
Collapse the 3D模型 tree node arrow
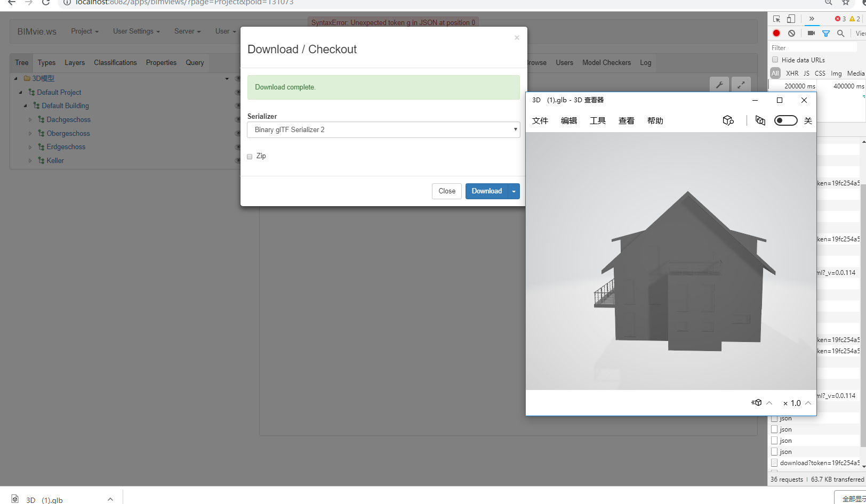click(x=16, y=78)
